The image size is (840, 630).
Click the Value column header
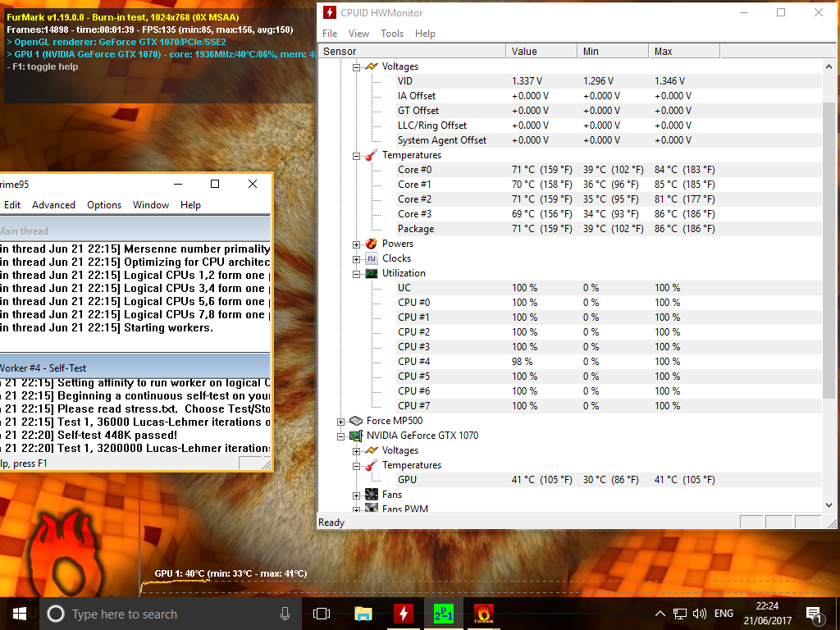pos(541,51)
